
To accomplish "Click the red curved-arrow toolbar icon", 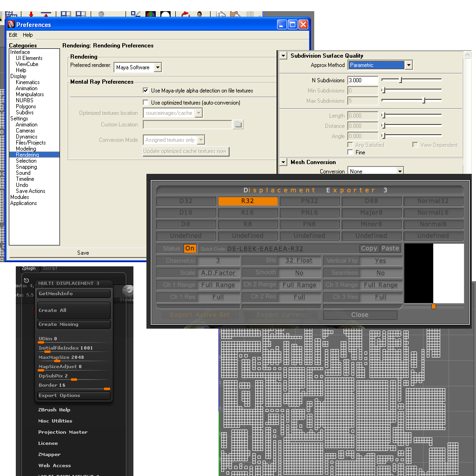I will pyautogui.click(x=185, y=14).
